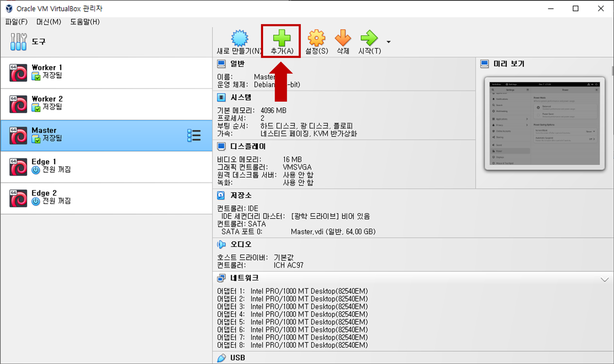Open the Help (도움말) menu

click(85, 22)
